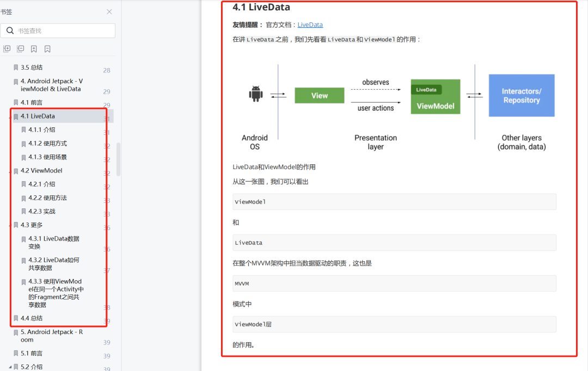Go to bookmark 4.3.3 使用ViewModel在同一个Activity中

point(56,293)
